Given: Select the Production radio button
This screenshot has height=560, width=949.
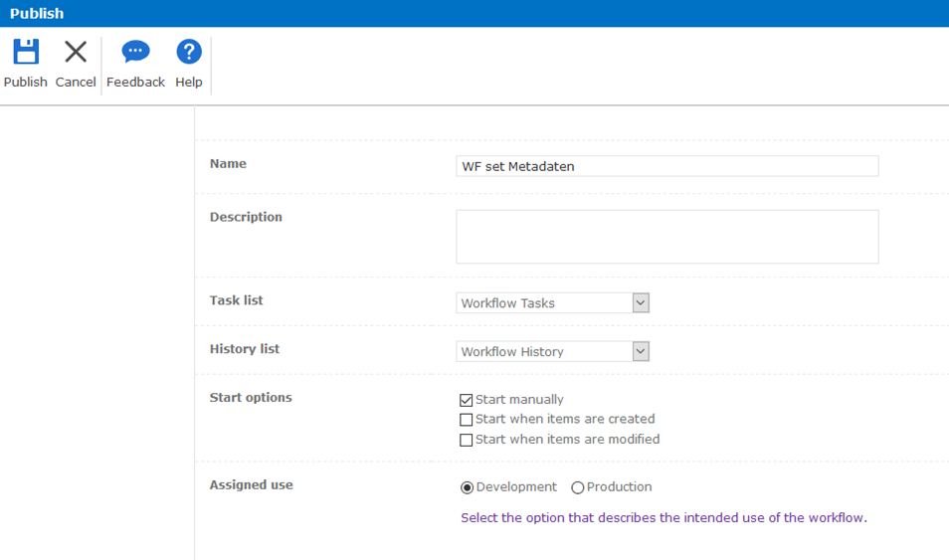Looking at the screenshot, I should click(x=577, y=487).
